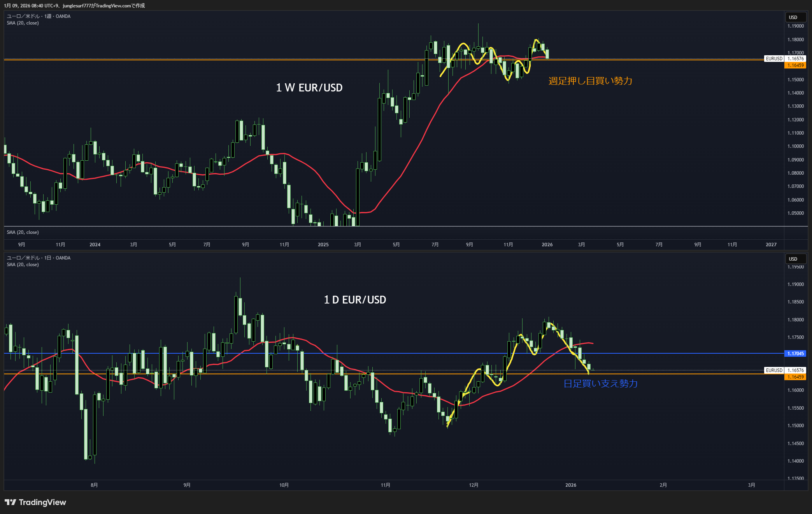Select the '1 W EUR/USD' text annotation
This screenshot has height=514, width=812.
(309, 88)
